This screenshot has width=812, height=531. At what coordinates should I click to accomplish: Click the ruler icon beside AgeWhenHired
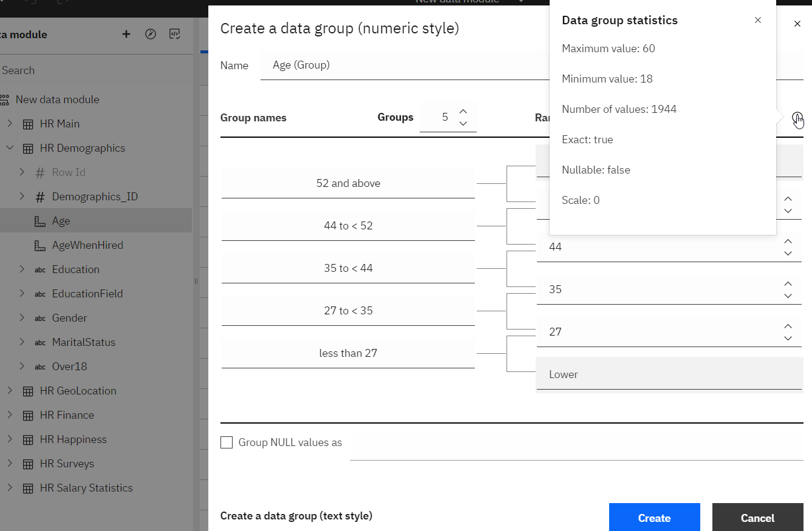pos(40,245)
